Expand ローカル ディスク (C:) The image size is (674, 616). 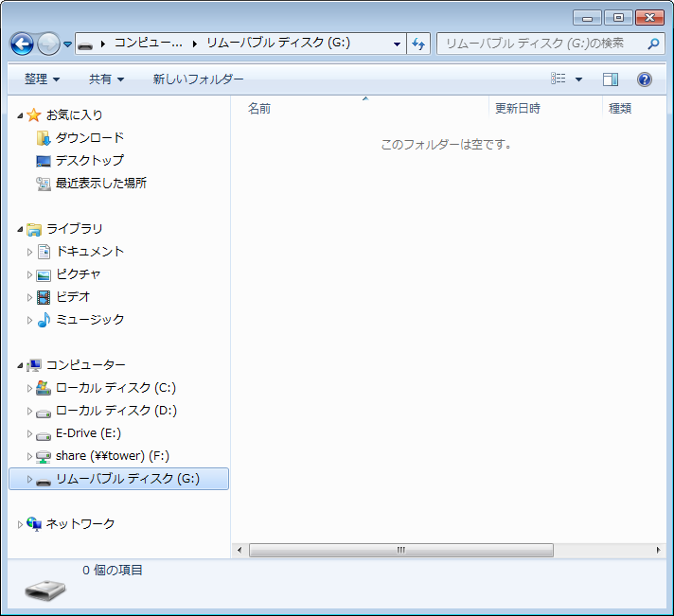click(29, 389)
